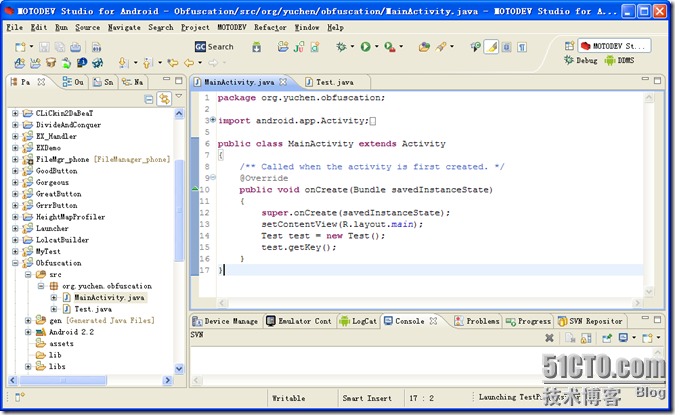This screenshot has width=675, height=415.
Task: Toggle Mark Occurrences highlighter icon
Action: (491, 46)
